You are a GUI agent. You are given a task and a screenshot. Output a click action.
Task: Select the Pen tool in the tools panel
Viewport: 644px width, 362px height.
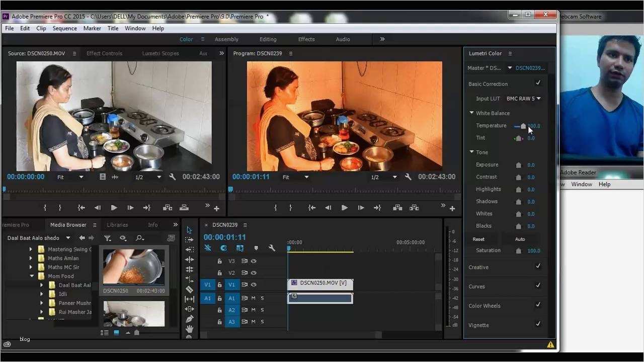189,319
